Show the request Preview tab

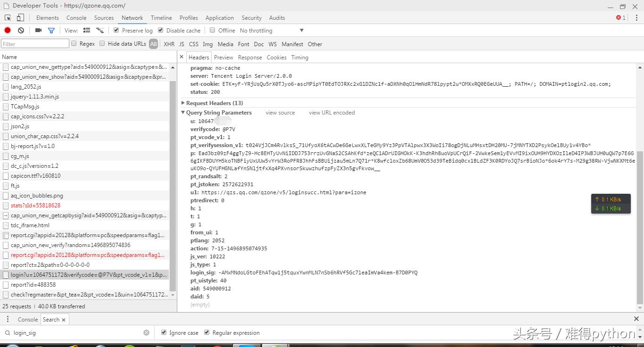(223, 58)
